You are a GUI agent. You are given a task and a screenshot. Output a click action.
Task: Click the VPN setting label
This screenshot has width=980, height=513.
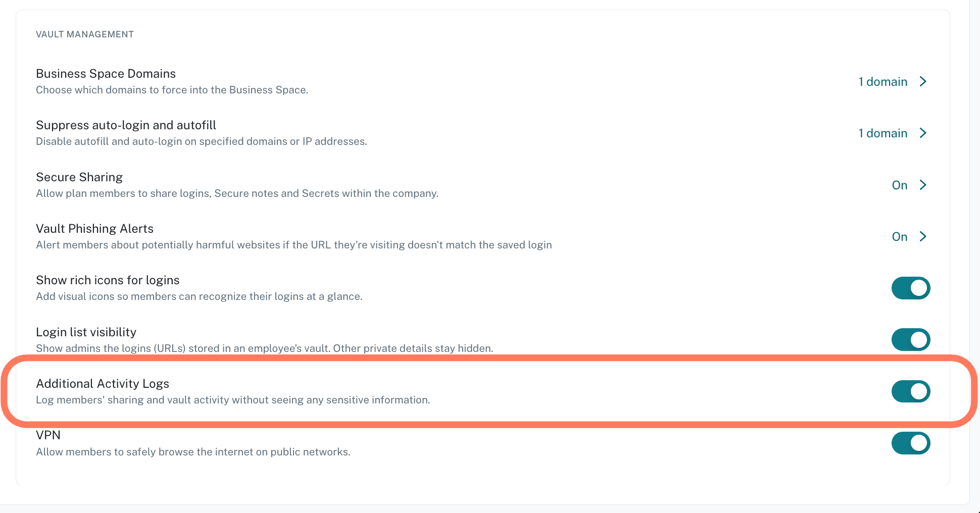[48, 435]
